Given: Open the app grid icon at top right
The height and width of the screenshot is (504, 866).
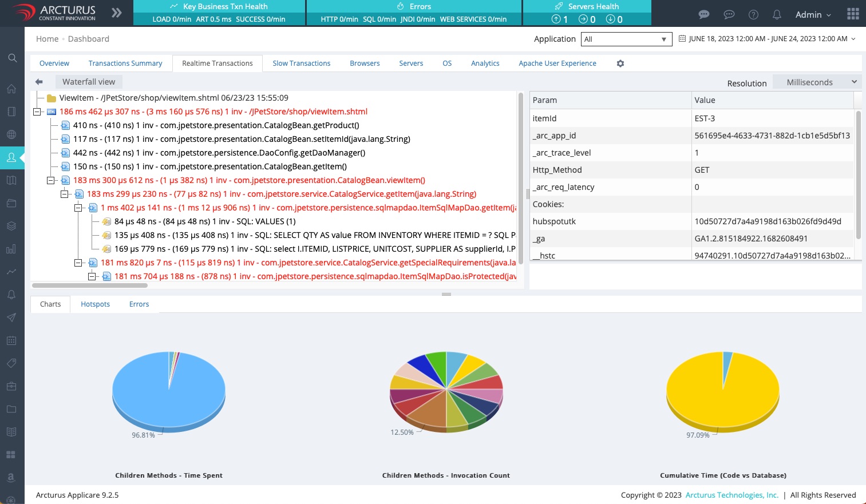Looking at the screenshot, I should (x=853, y=13).
